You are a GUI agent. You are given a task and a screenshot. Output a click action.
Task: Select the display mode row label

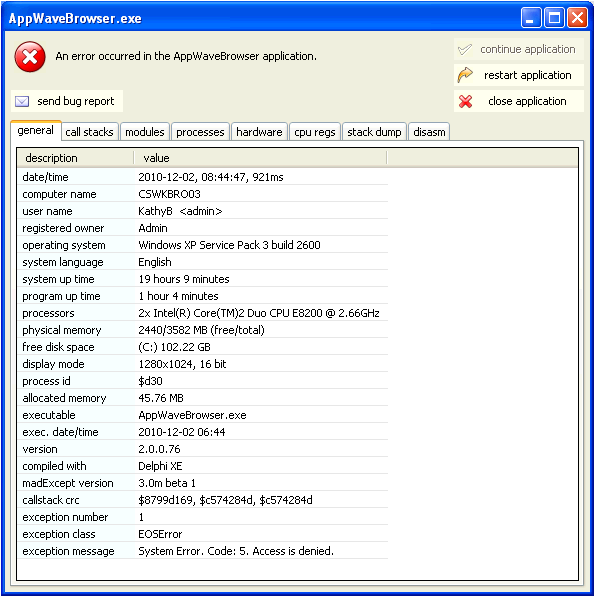click(x=53, y=364)
